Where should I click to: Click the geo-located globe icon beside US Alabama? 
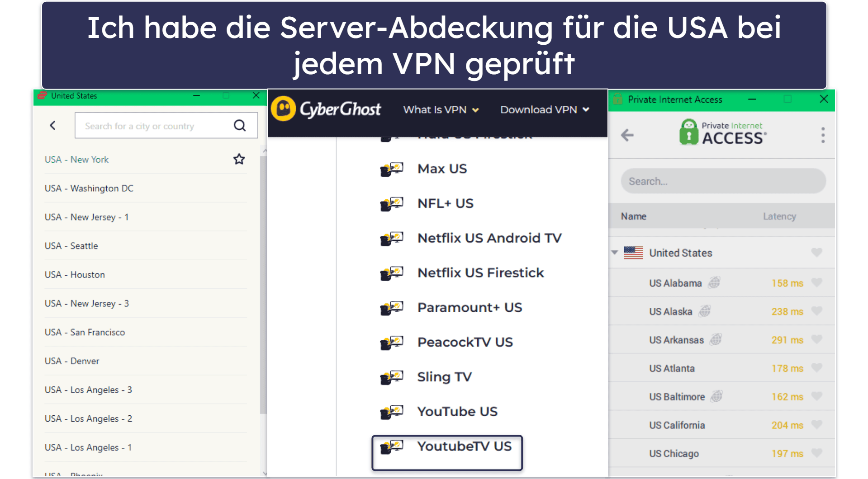click(x=714, y=283)
